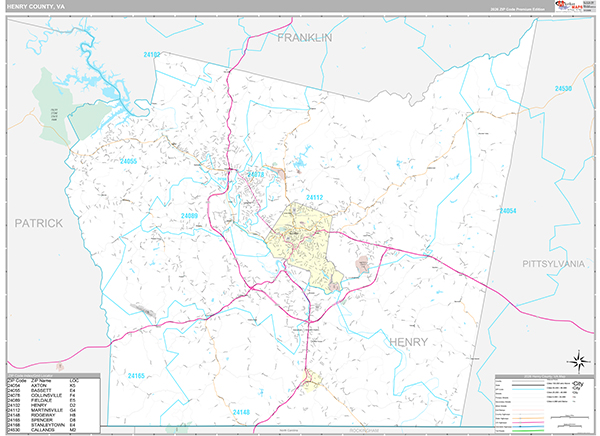Click ZIP code label 24055 on map
This screenshot has height=436, width=600.
point(128,161)
